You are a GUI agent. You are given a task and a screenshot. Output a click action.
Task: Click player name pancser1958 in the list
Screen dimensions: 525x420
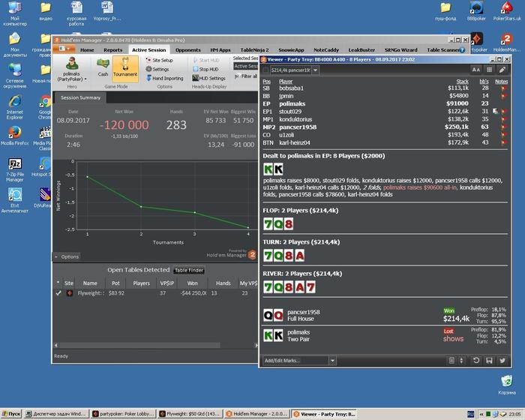point(298,127)
